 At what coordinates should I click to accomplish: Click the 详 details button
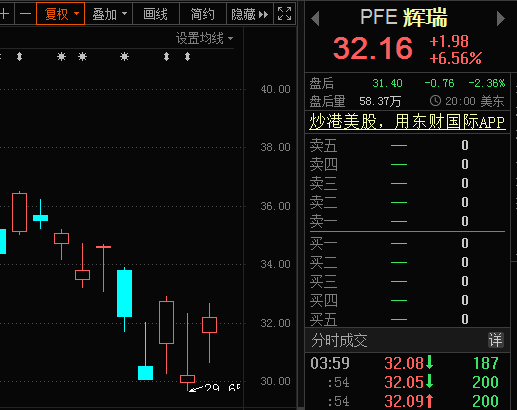coord(495,340)
